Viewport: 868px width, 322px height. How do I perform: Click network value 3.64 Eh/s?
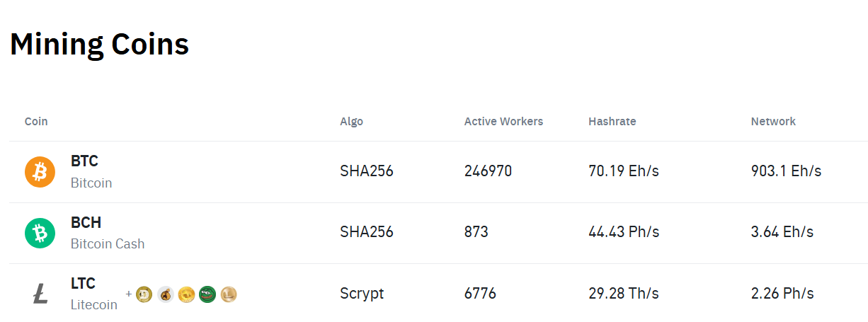click(782, 232)
